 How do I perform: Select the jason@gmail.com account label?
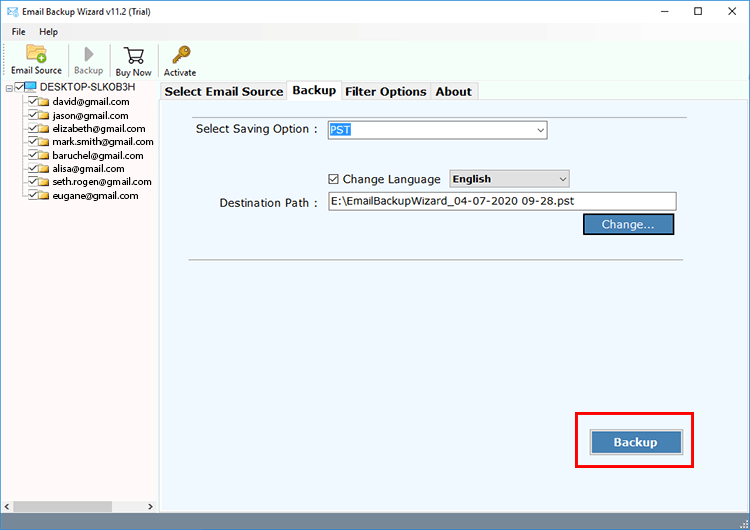(x=90, y=116)
